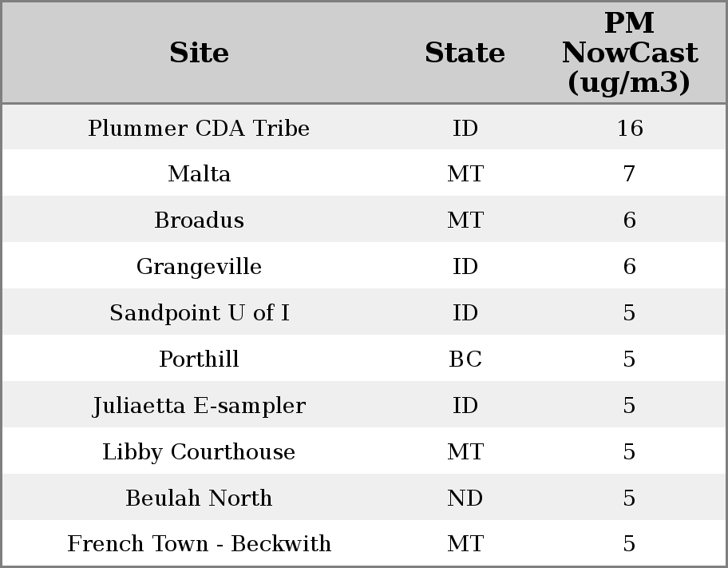Open the Porthill site entry

pyautogui.click(x=199, y=359)
